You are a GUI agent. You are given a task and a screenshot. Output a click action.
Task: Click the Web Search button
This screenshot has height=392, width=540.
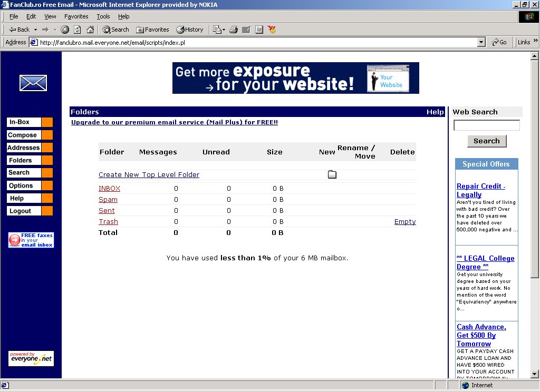click(x=486, y=141)
